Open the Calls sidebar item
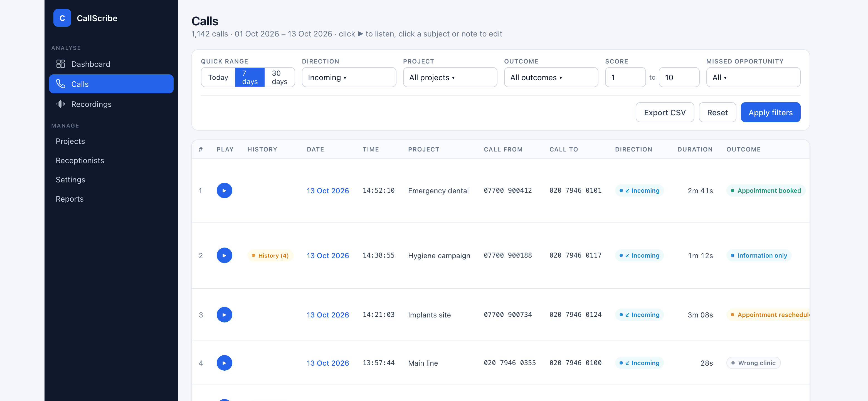The image size is (868, 401). click(x=111, y=84)
